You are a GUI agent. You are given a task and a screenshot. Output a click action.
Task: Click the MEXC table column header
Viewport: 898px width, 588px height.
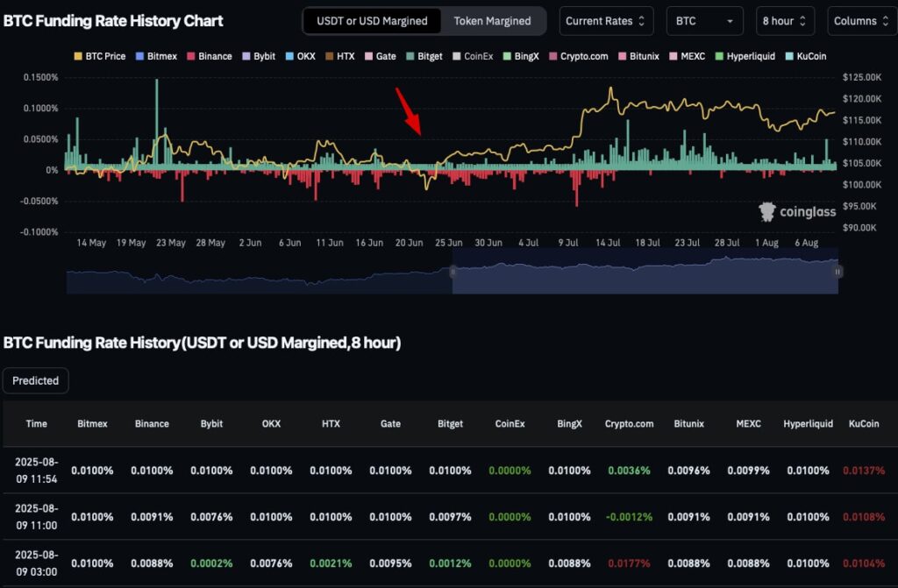pos(748,423)
